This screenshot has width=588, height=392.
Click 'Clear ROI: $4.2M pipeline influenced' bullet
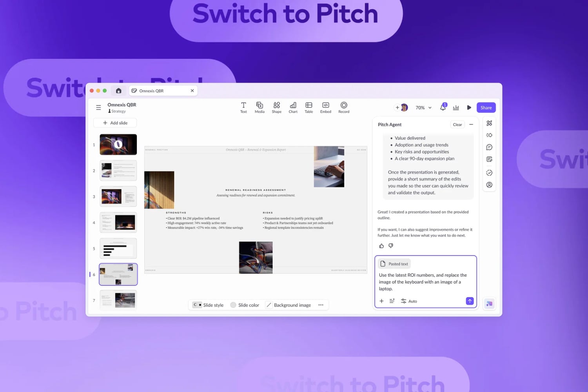pyautogui.click(x=193, y=218)
